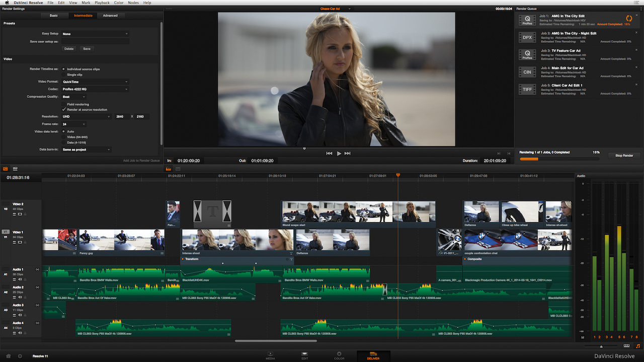
Task: Select the Intermediate tab
Action: [83, 16]
